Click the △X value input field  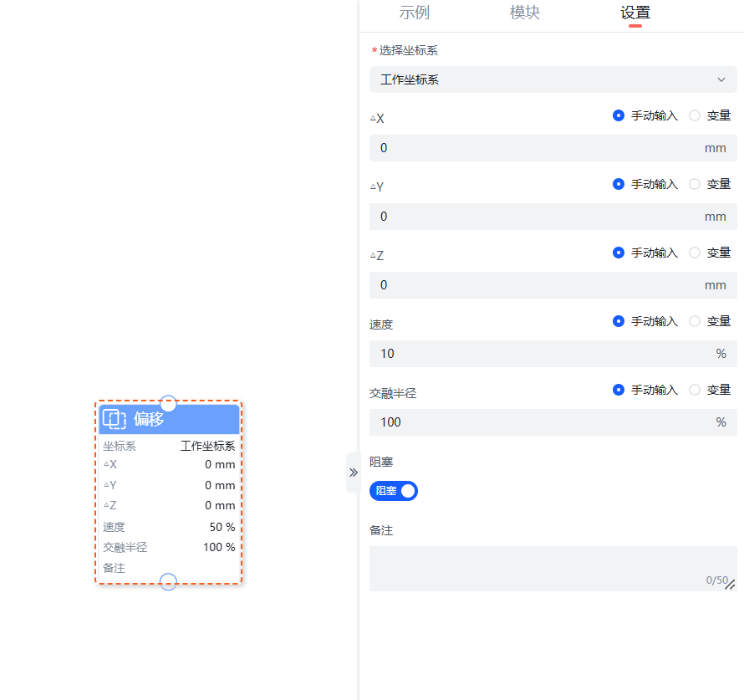tap(535, 148)
